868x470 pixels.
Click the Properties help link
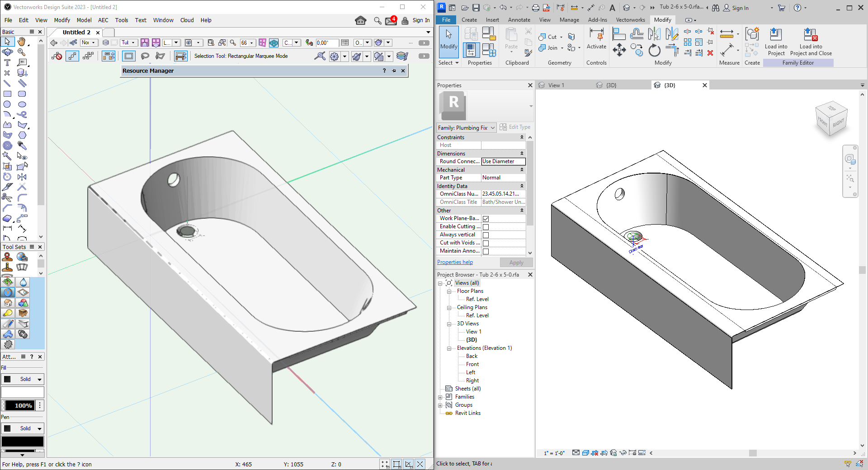[455, 262]
